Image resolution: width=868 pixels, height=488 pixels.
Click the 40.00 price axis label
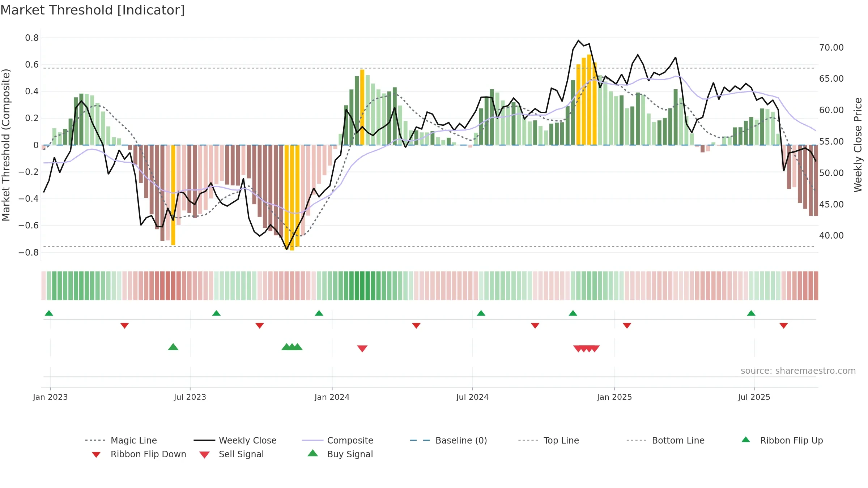(831, 236)
